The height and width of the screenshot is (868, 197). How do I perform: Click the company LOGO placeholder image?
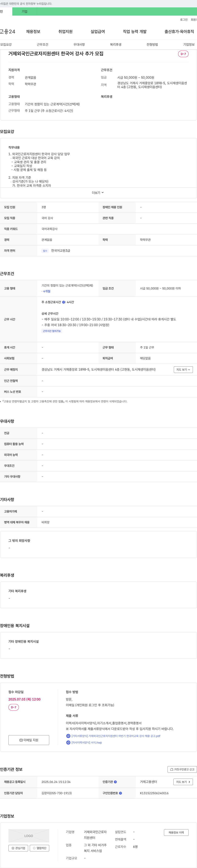pyautogui.click(x=29, y=836)
